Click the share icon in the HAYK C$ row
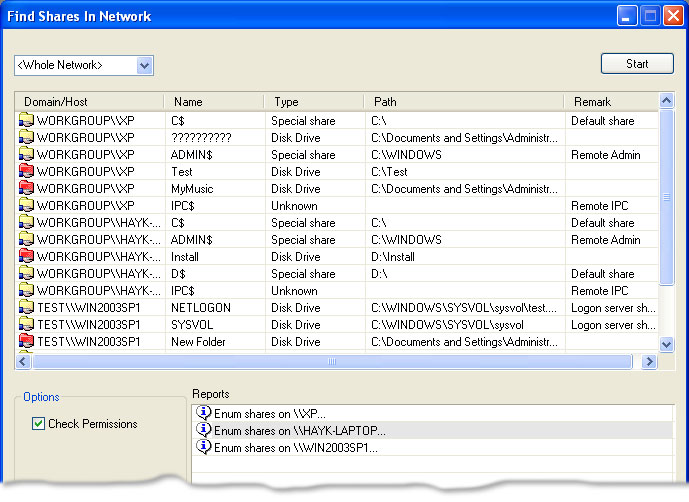The height and width of the screenshot is (502, 689). pyautogui.click(x=26, y=222)
